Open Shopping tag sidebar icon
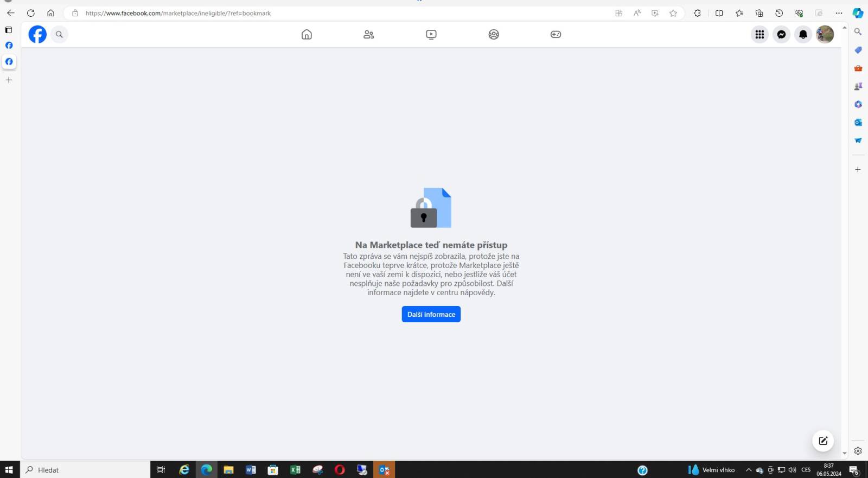 [x=858, y=50]
